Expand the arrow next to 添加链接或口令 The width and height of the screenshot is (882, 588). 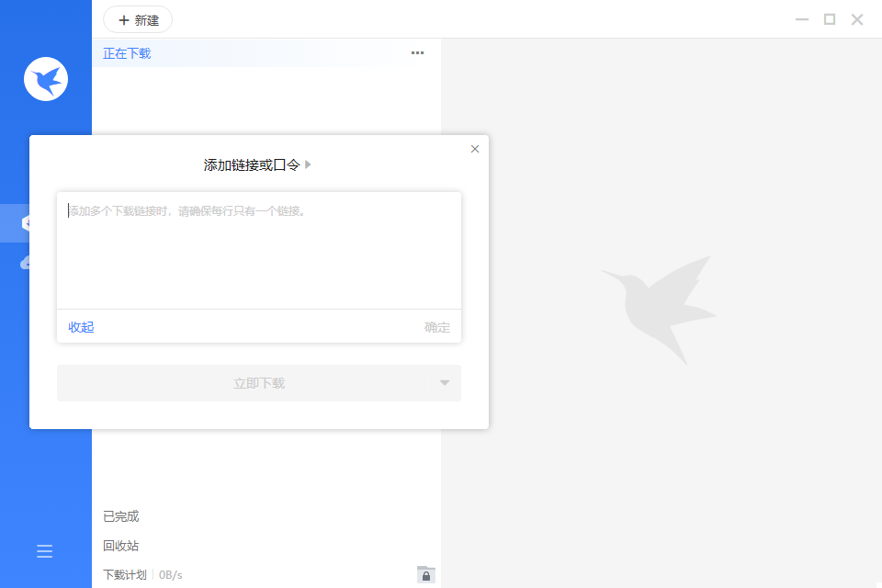pos(309,164)
